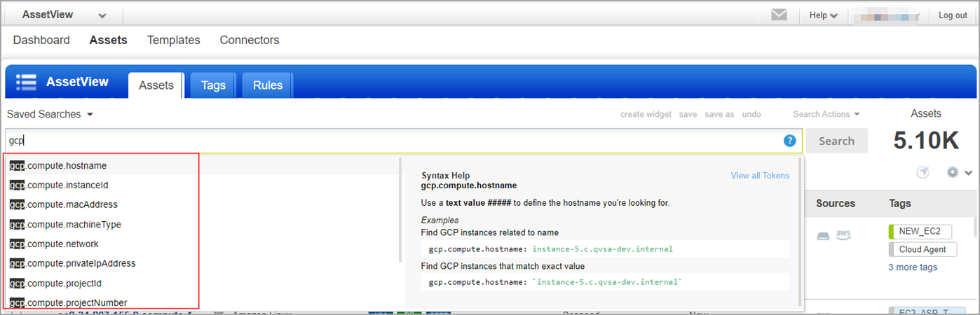Screen dimensions: 980x315
Task: Click the Tags column header
Action: pyautogui.click(x=900, y=204)
